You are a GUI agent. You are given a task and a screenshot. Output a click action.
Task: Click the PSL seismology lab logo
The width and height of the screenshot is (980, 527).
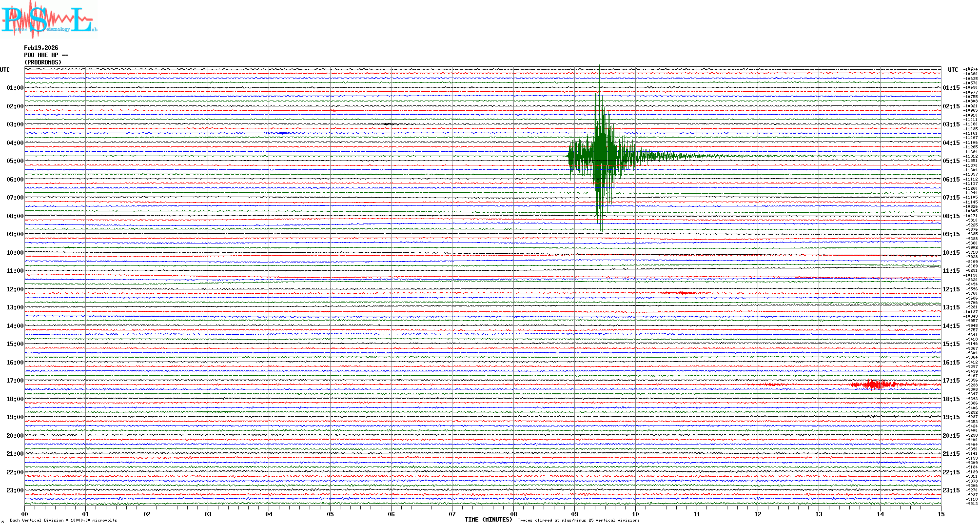coord(49,19)
